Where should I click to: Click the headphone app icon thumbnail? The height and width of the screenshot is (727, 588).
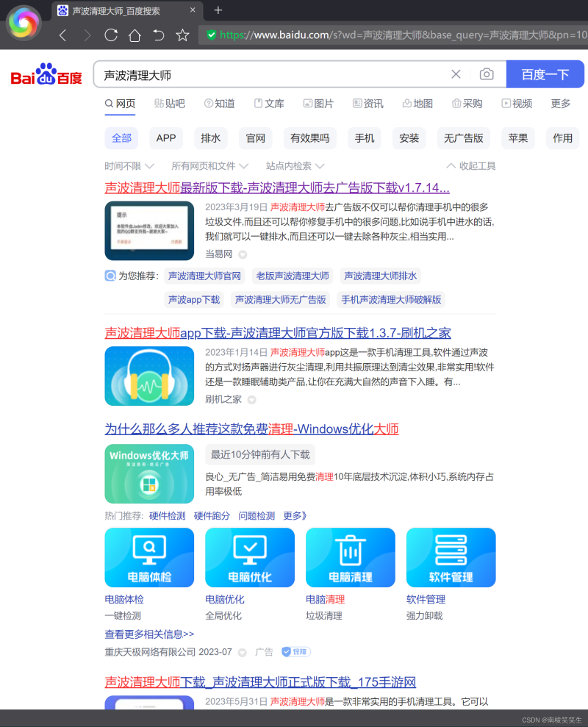pyautogui.click(x=149, y=376)
